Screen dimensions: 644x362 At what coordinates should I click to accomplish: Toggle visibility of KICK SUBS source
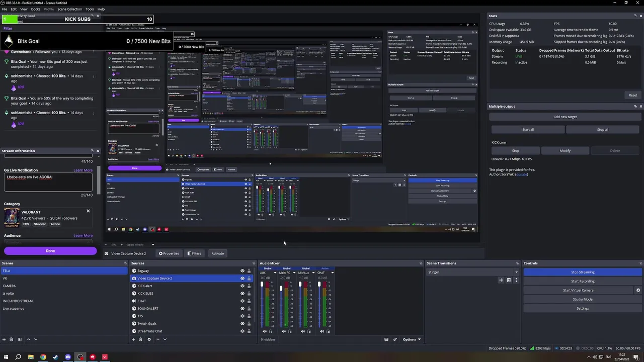coord(242,294)
